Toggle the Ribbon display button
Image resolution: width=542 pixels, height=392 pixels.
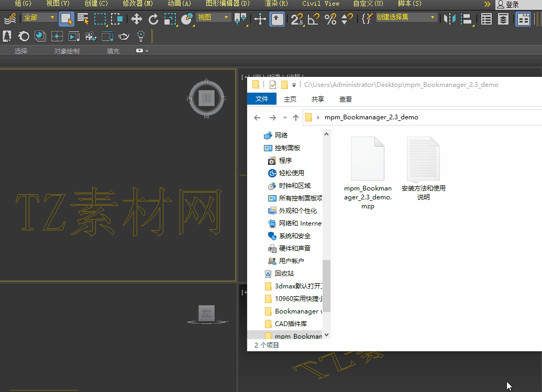tap(523, 19)
